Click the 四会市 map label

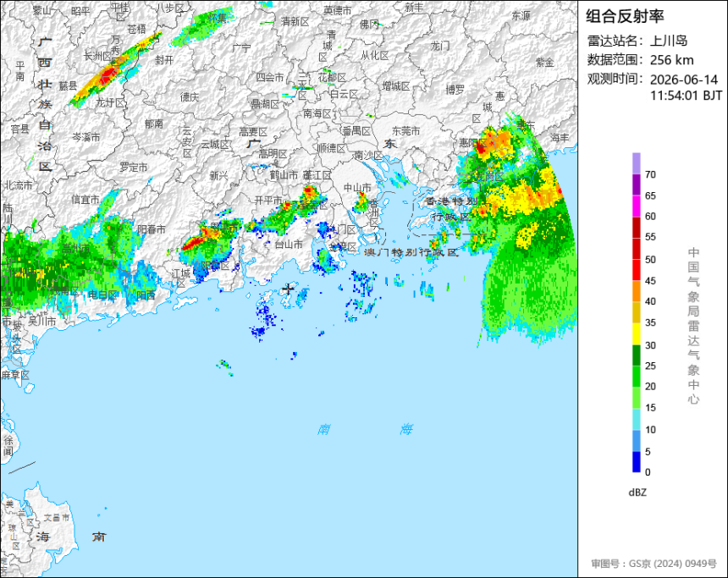[270, 78]
